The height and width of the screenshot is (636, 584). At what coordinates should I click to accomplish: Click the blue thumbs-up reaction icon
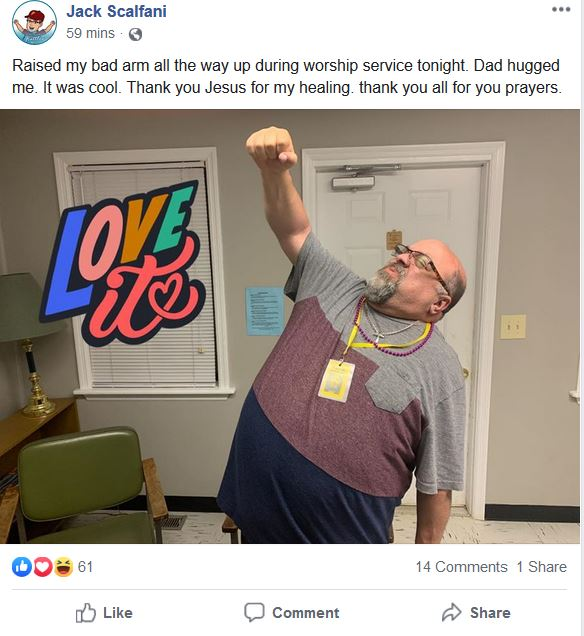[22, 567]
